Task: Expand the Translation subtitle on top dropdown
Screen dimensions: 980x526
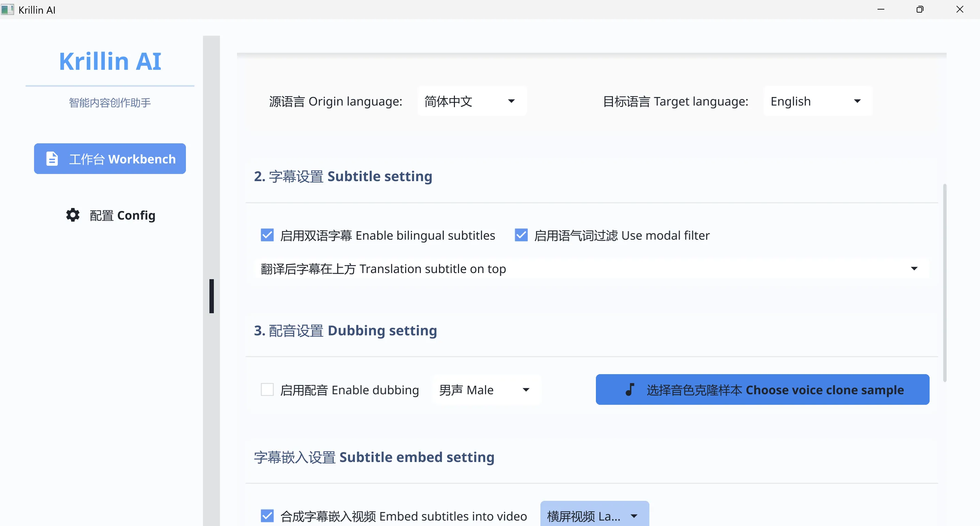Action: pos(591,269)
